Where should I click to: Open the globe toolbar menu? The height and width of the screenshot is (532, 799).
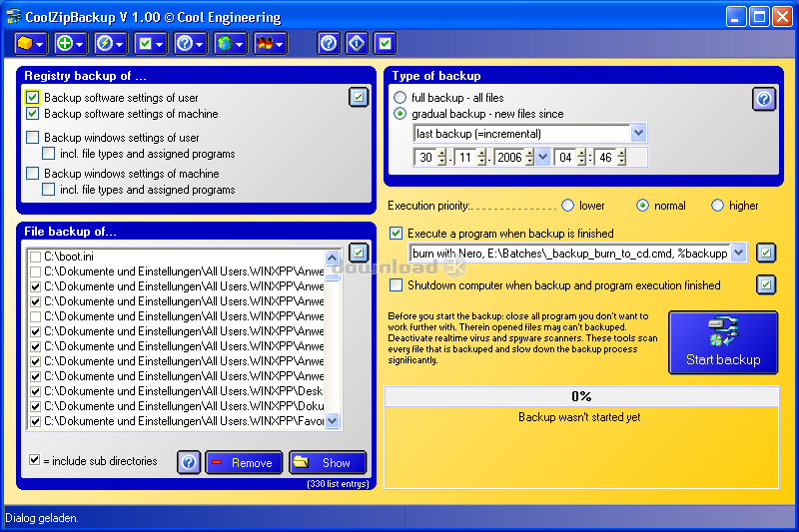230,44
